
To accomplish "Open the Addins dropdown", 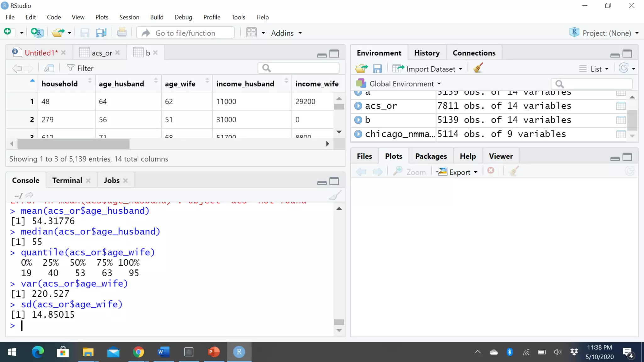I will click(x=286, y=33).
